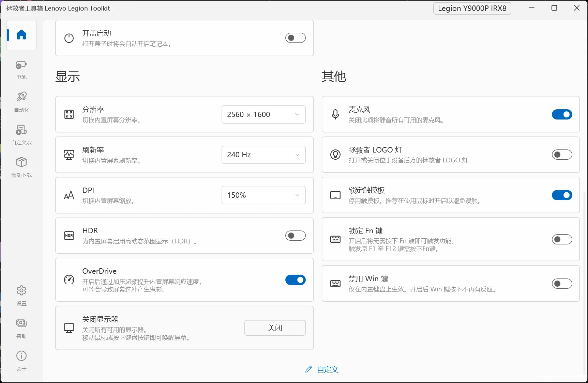Switch to the 驱动下载 tab label
Viewport: 588px width, 383px height.
pyautogui.click(x=21, y=175)
